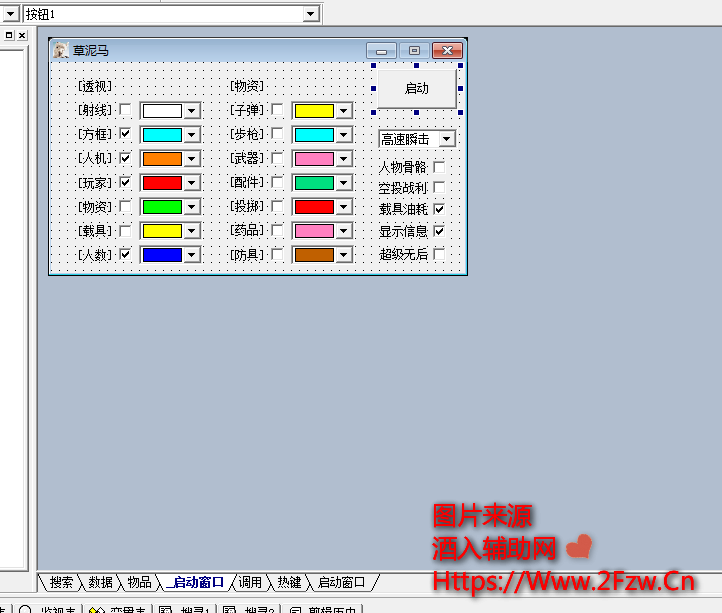
Task: Minimize the 草泥马 form window
Action: pyautogui.click(x=381, y=50)
